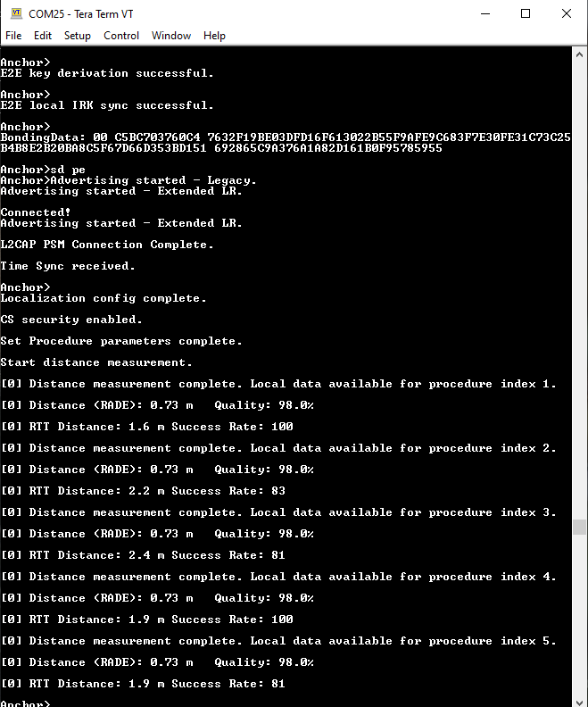Click the BondingData output line
588x707 pixels.
click(286, 143)
